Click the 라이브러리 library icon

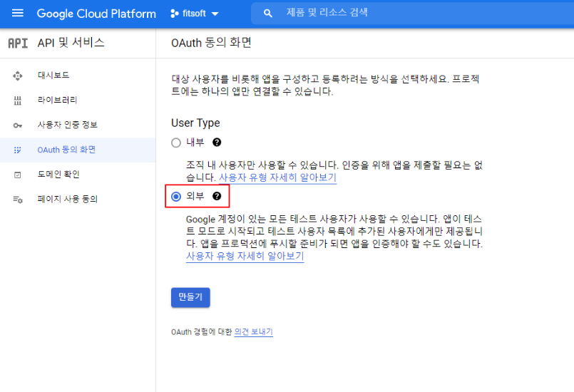18,100
